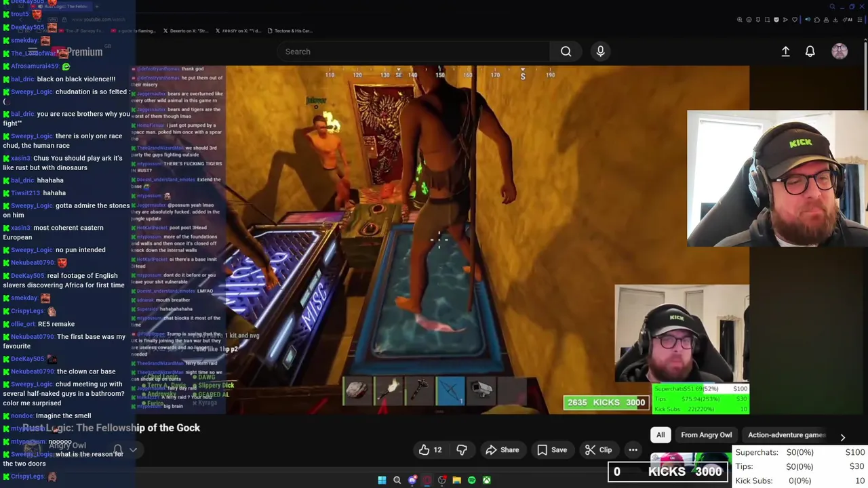Select the From Angry Owl chip
868x488 pixels.
click(706, 435)
